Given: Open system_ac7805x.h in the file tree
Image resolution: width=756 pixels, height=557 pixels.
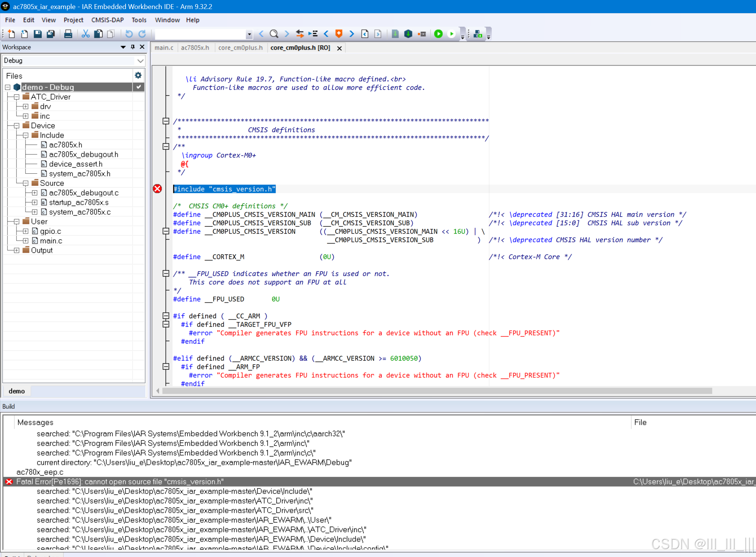Looking at the screenshot, I should point(79,174).
